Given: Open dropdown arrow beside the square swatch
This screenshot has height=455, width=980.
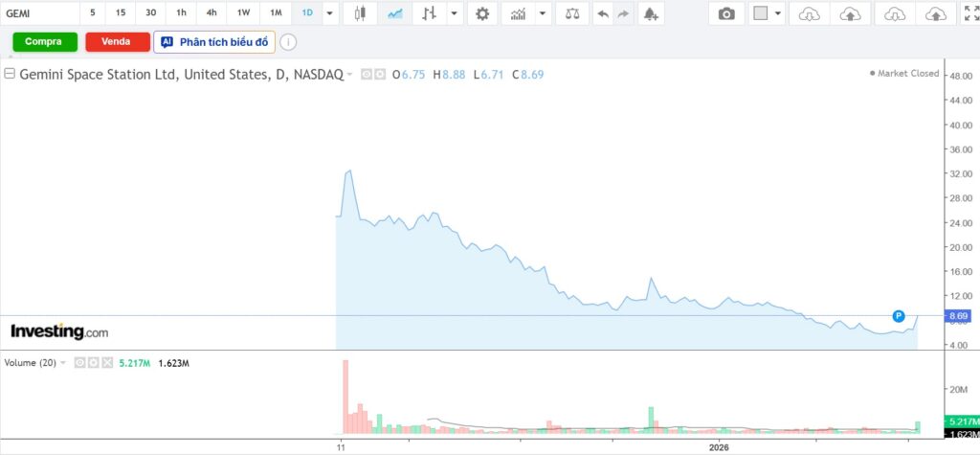Looking at the screenshot, I should 778,13.
